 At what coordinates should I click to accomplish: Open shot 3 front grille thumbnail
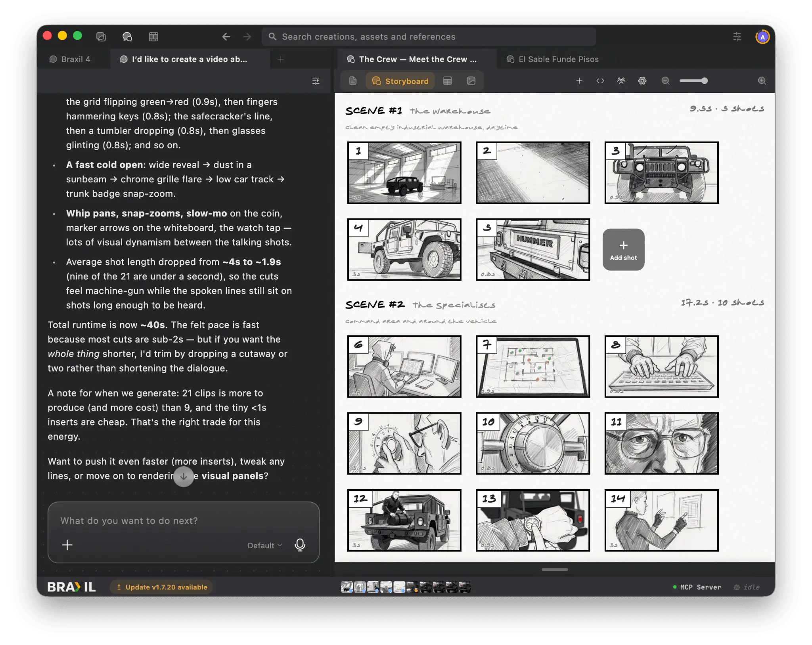click(661, 172)
